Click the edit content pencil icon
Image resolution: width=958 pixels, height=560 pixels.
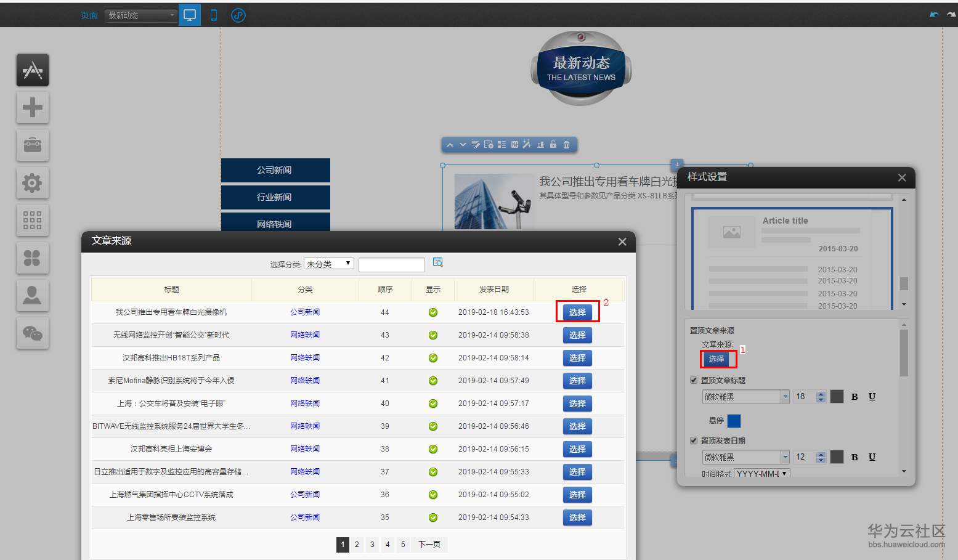pyautogui.click(x=476, y=145)
